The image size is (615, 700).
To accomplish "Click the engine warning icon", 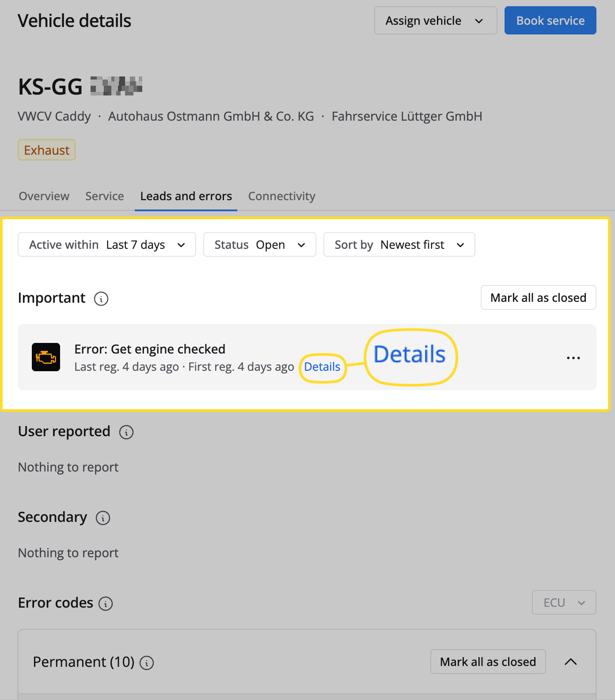I will click(46, 357).
